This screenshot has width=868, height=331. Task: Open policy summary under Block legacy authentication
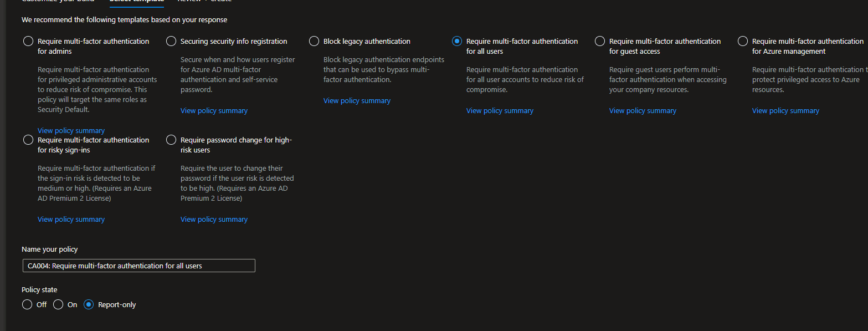pos(357,100)
